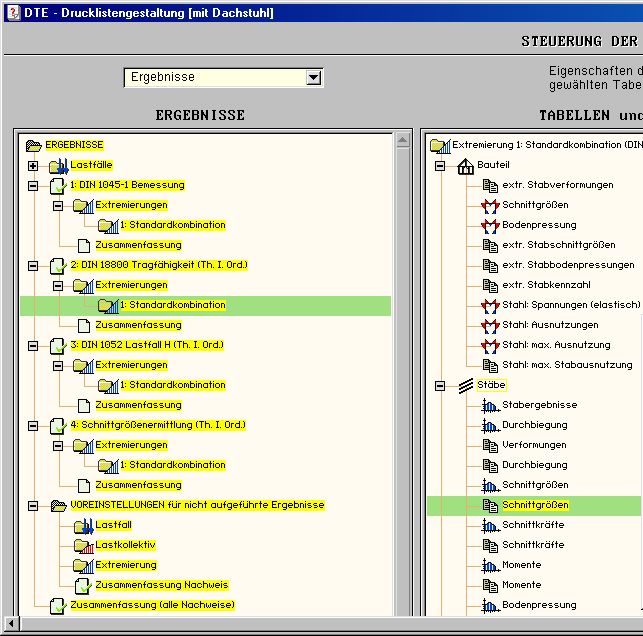Click the Bauteil house icon
This screenshot has width=643, height=636.
pyautogui.click(x=465, y=165)
